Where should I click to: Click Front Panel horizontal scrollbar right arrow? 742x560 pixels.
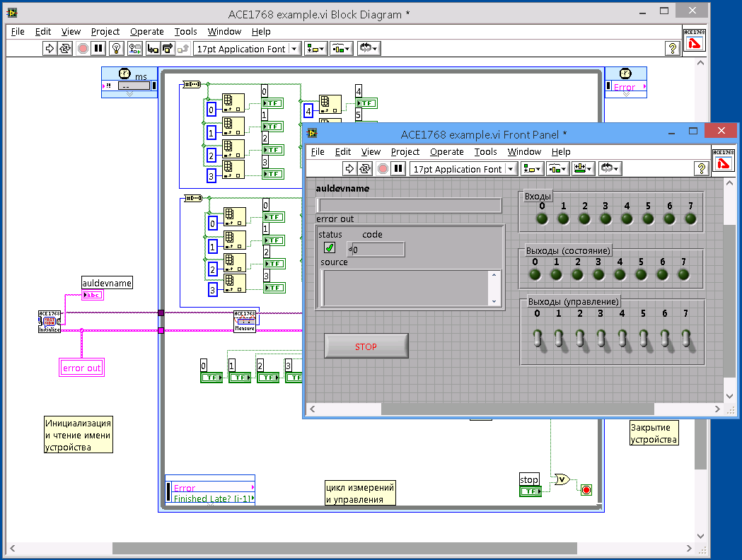pyautogui.click(x=717, y=409)
